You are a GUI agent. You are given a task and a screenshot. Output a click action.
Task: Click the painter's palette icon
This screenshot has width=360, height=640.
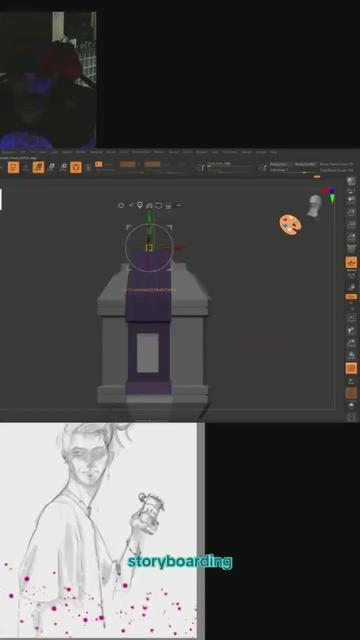pos(291,225)
